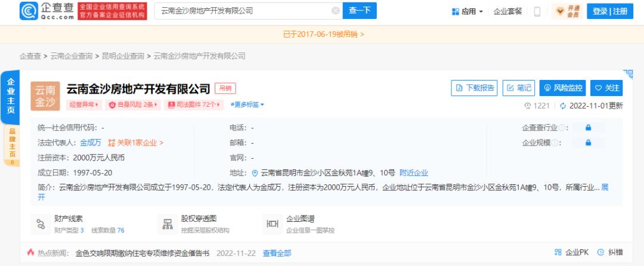The width and height of the screenshot is (644, 266).
Task: Open 附近企业 link
Action: pyautogui.click(x=414, y=173)
